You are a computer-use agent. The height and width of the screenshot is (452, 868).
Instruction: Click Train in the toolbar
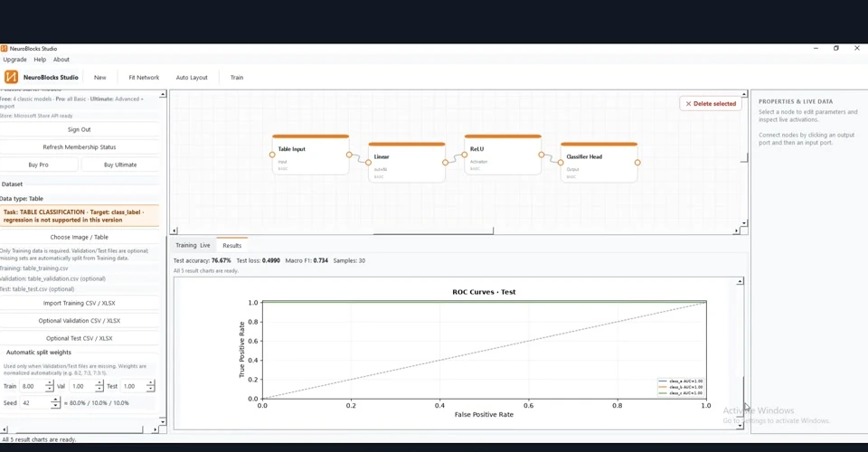coord(237,78)
